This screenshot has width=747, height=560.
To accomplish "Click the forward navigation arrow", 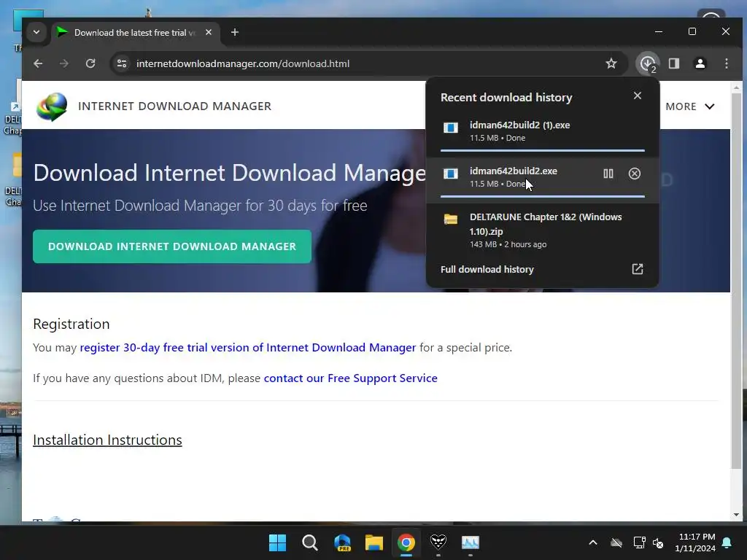I will [x=64, y=63].
